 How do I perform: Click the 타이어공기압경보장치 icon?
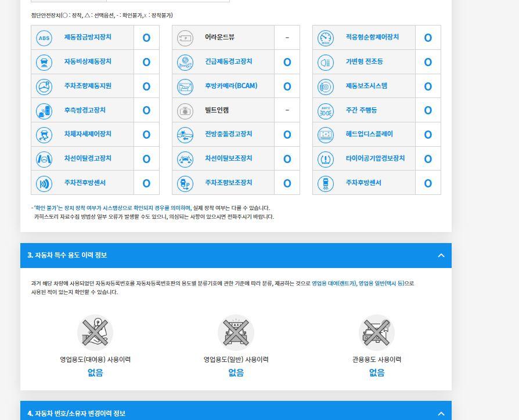326,159
